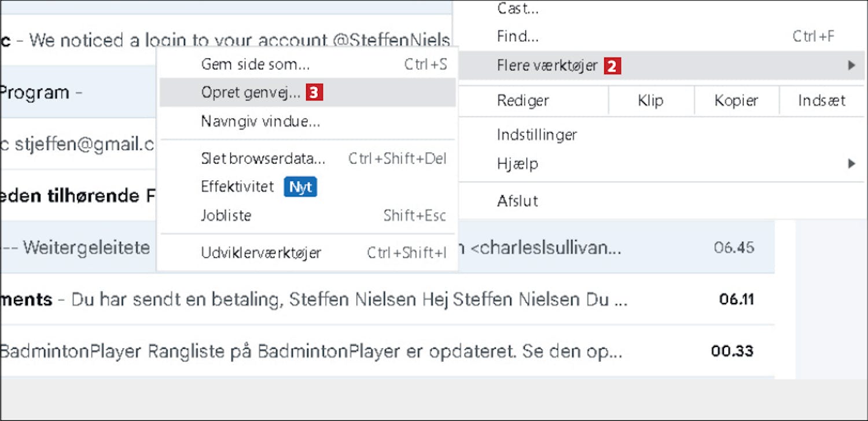This screenshot has height=421, width=868.
Task: Select Opret genvej menu entry
Action: tap(250, 93)
